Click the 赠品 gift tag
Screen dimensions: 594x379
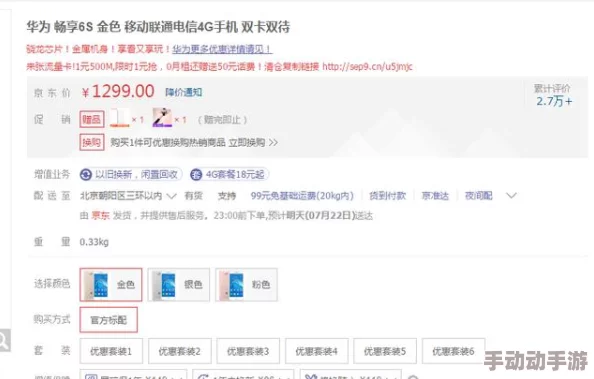coord(92,120)
